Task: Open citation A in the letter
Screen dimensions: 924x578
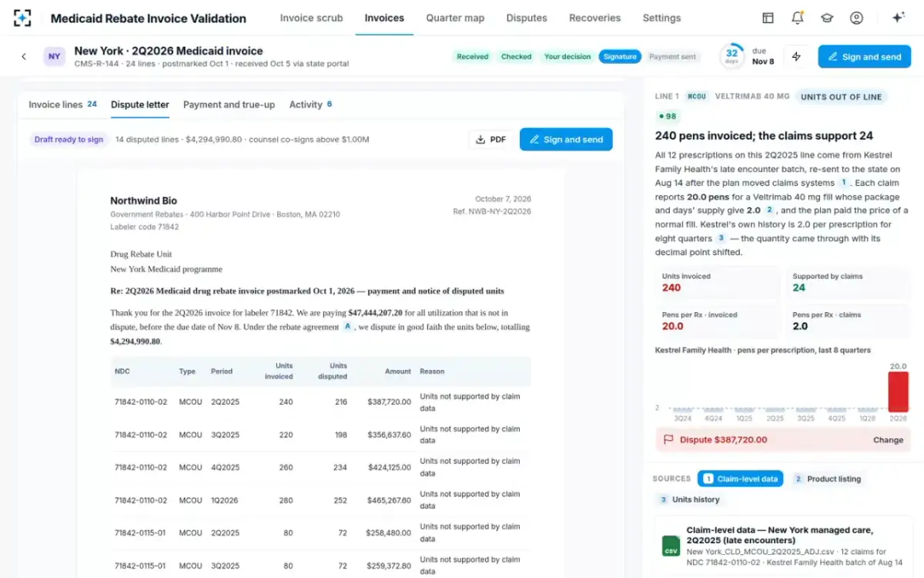Action: [347, 327]
